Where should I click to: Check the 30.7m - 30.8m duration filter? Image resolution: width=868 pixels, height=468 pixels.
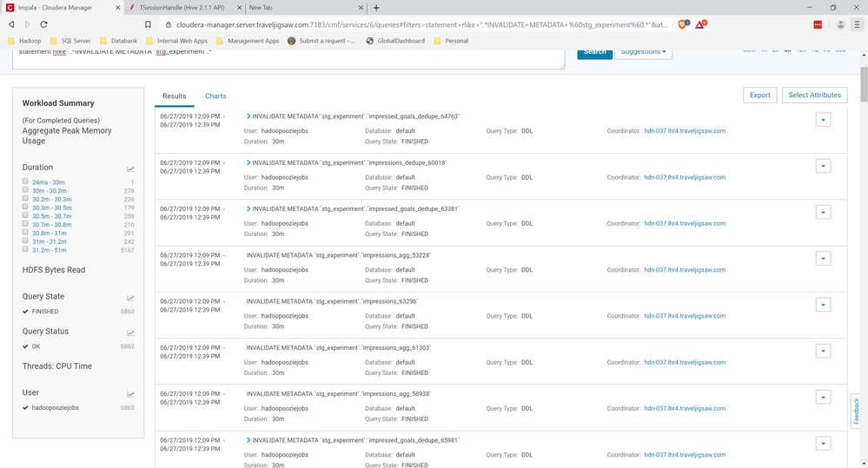(x=25, y=223)
